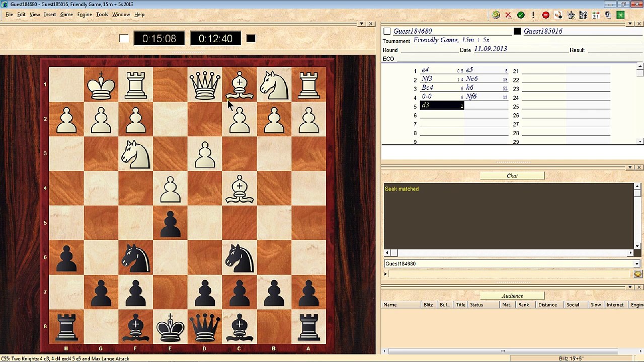Select the white king on g1
This screenshot has width=644, height=362.
[101, 84]
